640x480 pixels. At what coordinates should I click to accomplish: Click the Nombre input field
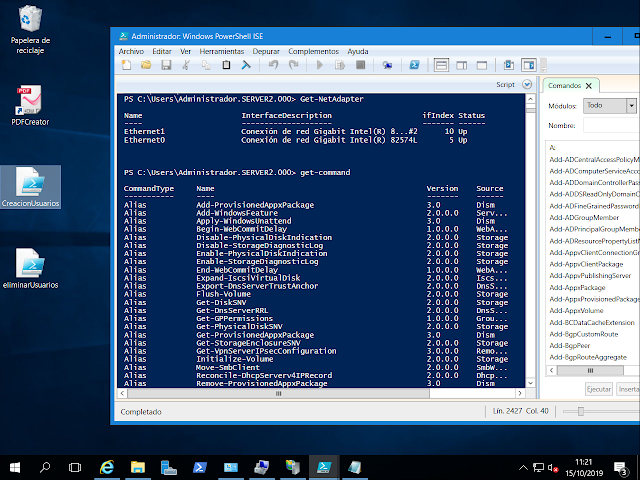611,125
